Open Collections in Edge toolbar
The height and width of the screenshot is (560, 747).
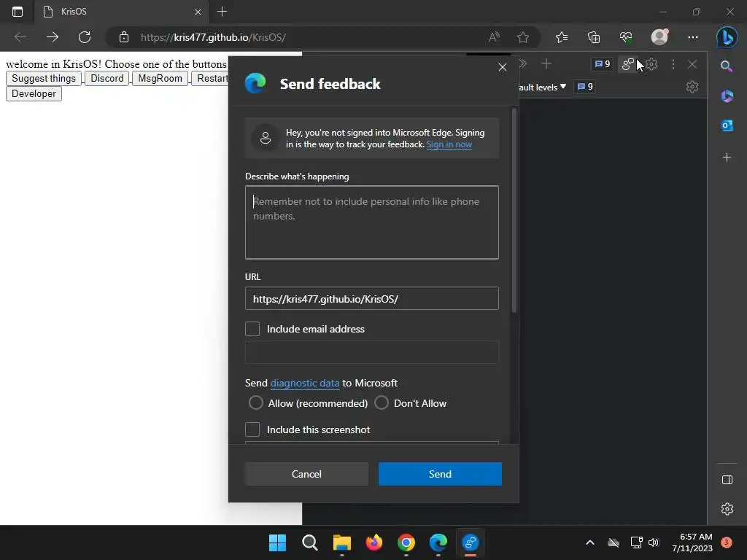[x=594, y=37]
